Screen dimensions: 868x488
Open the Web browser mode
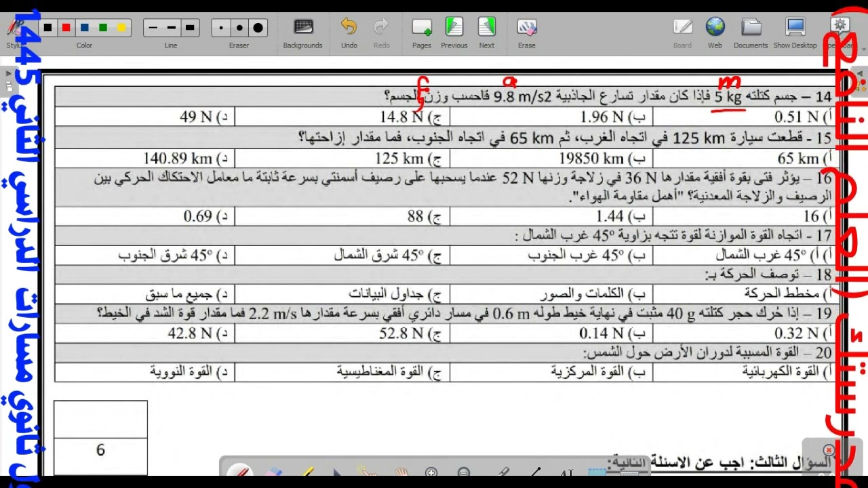tap(715, 33)
